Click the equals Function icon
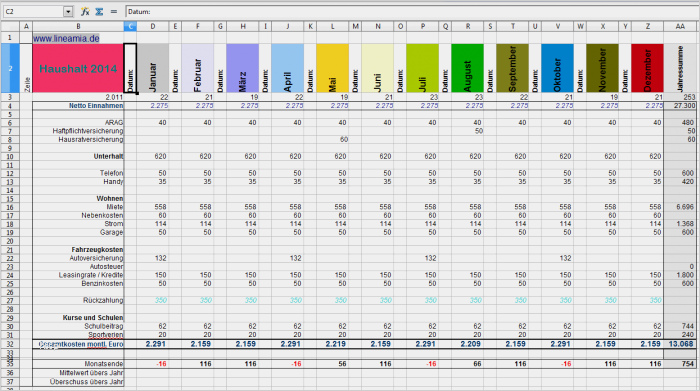The height and width of the screenshot is (391, 700). [x=114, y=12]
